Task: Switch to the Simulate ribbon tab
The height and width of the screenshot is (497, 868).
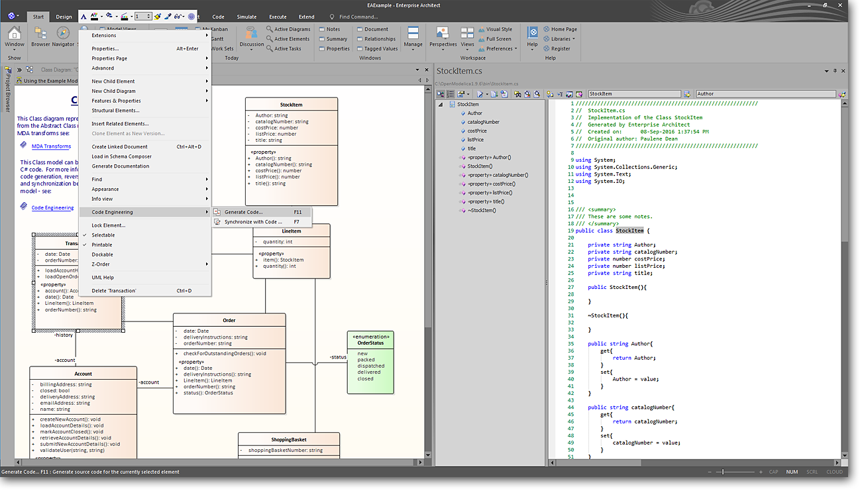Action: point(246,17)
